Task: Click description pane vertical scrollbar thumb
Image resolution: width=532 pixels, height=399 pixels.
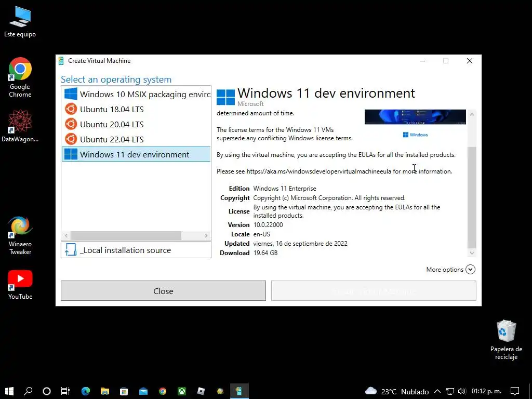Action: [472, 197]
